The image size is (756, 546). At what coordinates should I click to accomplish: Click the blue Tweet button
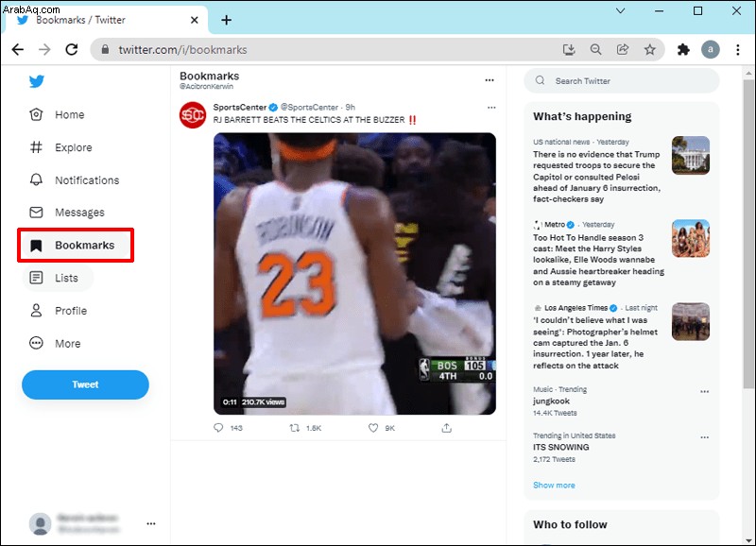pos(85,384)
